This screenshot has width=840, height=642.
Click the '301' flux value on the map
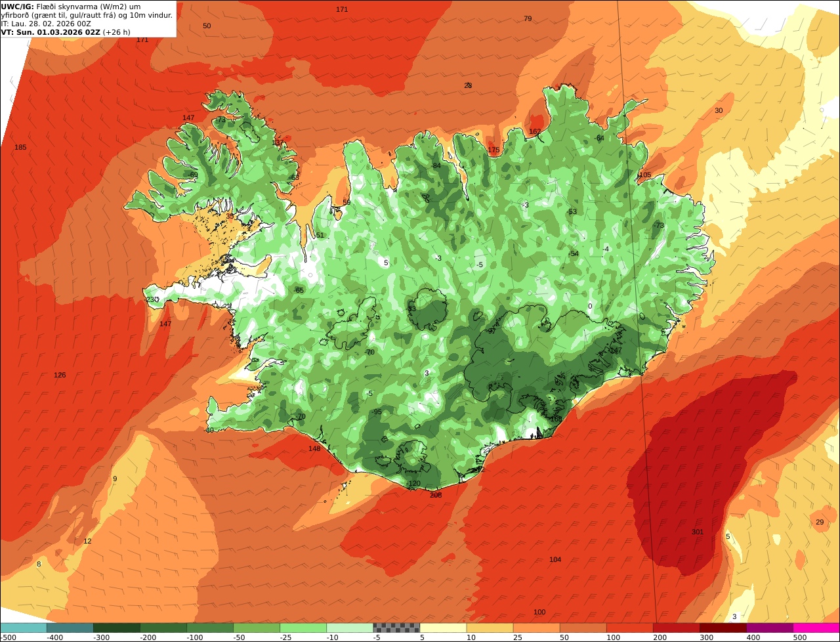[698, 532]
